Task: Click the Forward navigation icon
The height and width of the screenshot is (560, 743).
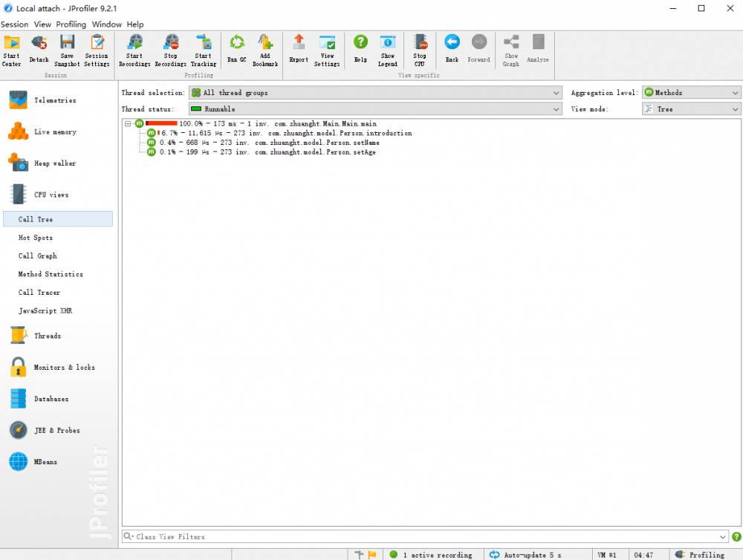Action: pos(479,49)
